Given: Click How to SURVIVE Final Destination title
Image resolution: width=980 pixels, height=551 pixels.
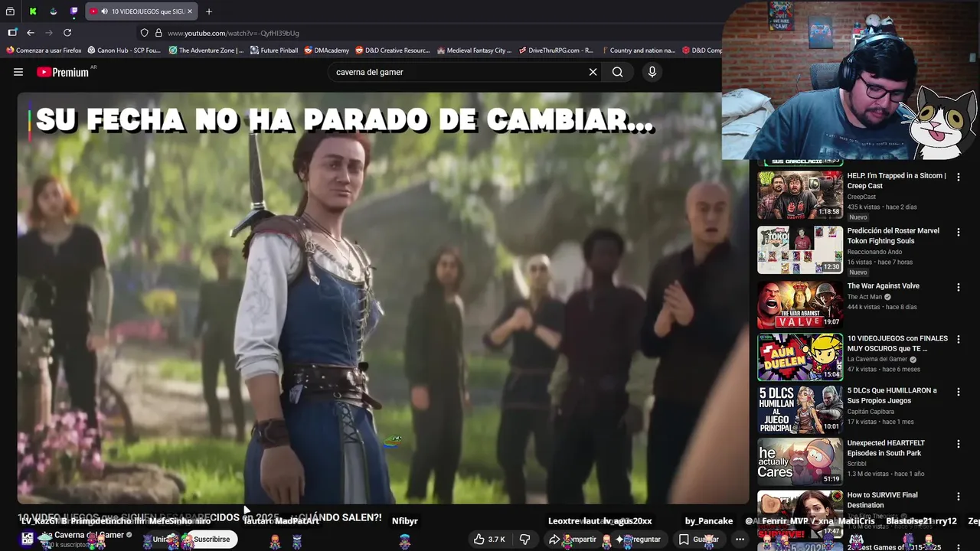Looking at the screenshot, I should pyautogui.click(x=882, y=500).
